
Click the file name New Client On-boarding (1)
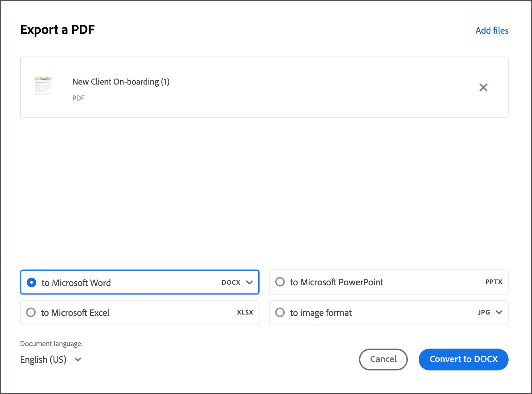121,82
